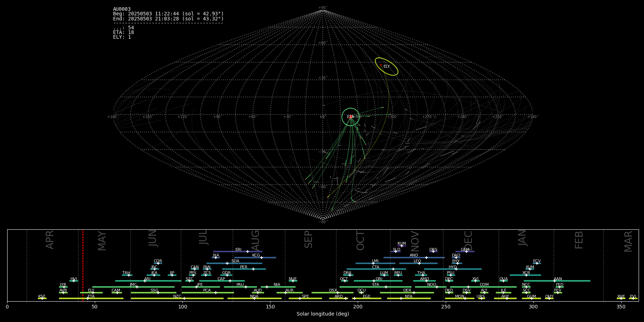Click the DEC month label
This screenshot has width=644, height=322.
(x=468, y=240)
